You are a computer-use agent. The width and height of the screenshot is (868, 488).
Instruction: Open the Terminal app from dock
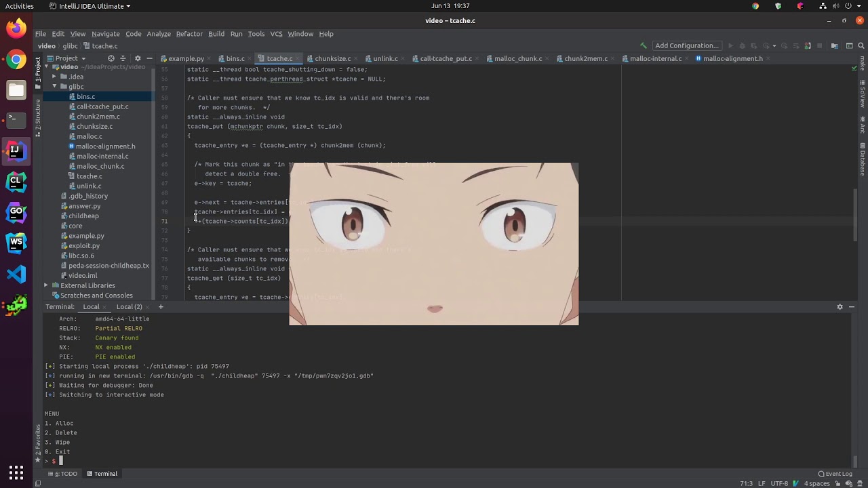[x=16, y=119]
